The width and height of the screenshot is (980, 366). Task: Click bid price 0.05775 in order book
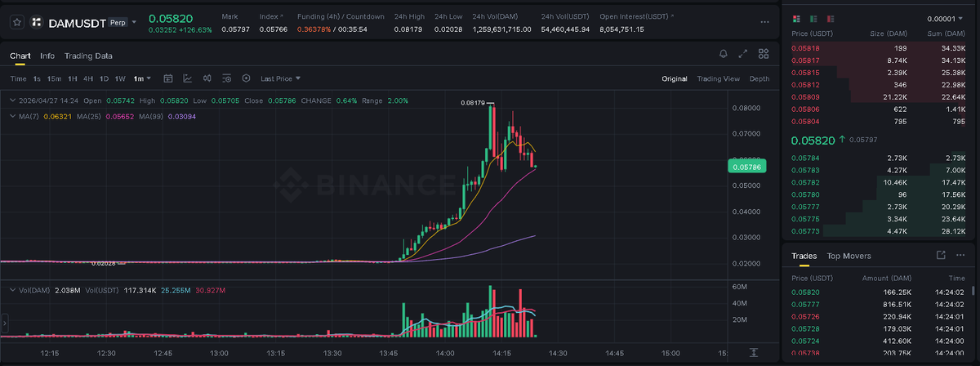point(805,218)
